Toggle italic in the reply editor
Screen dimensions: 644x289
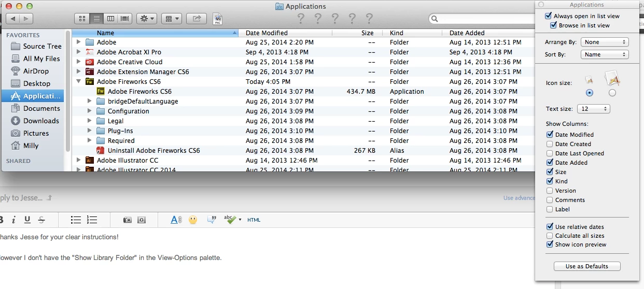tap(14, 220)
